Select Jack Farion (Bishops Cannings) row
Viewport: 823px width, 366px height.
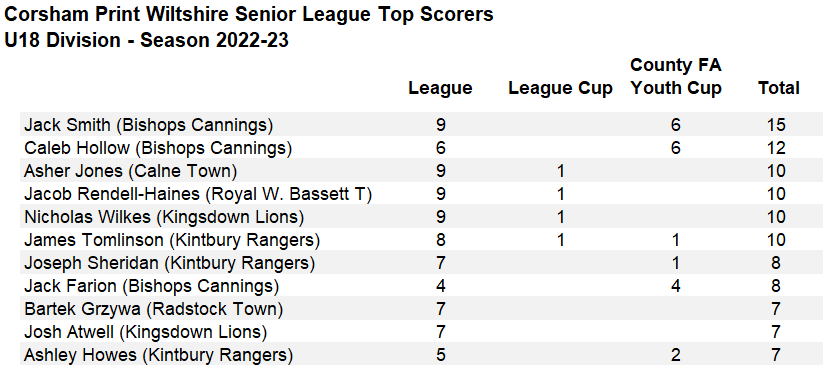pos(421,286)
